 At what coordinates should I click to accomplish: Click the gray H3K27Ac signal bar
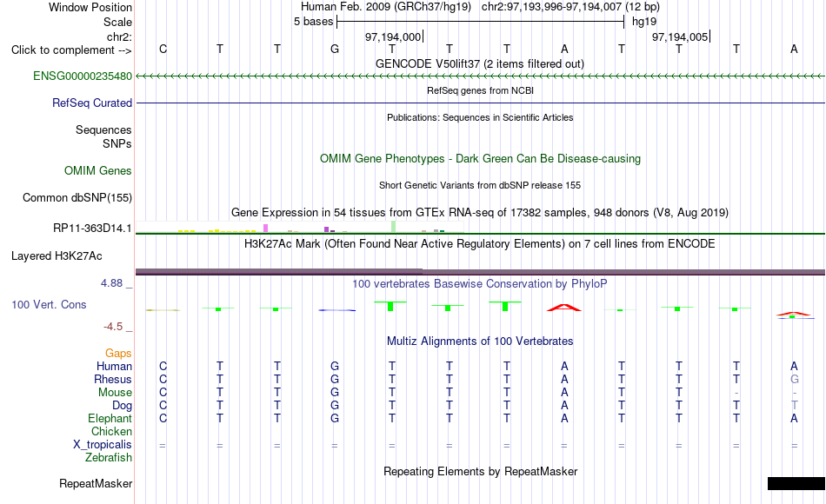point(480,272)
